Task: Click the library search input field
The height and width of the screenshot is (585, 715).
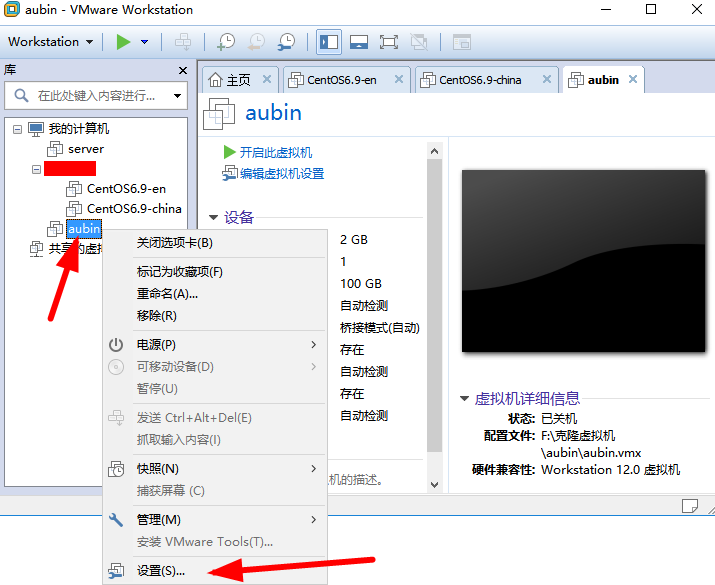Action: (x=96, y=96)
